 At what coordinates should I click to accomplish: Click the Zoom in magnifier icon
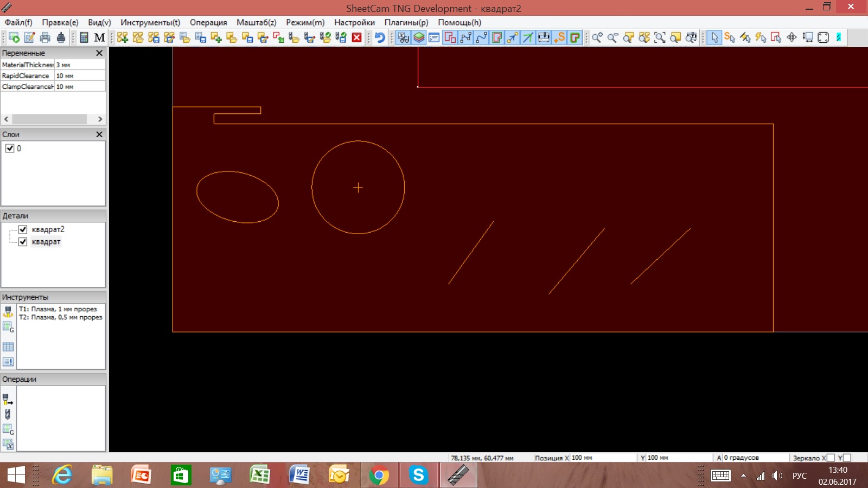pyautogui.click(x=597, y=37)
